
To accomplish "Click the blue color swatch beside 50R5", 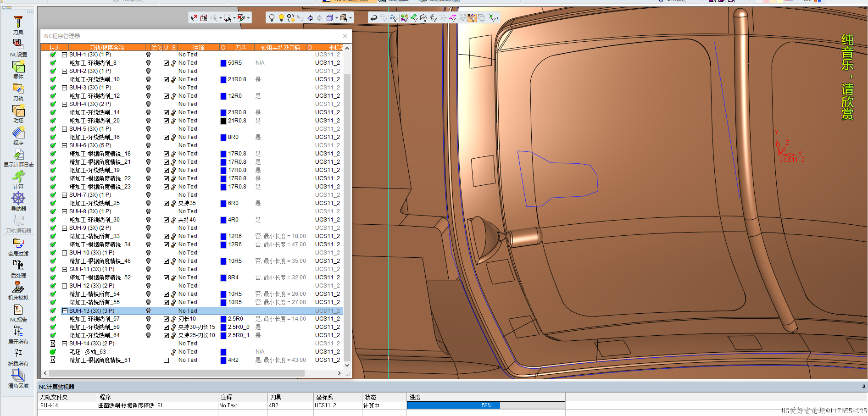I will [223, 63].
